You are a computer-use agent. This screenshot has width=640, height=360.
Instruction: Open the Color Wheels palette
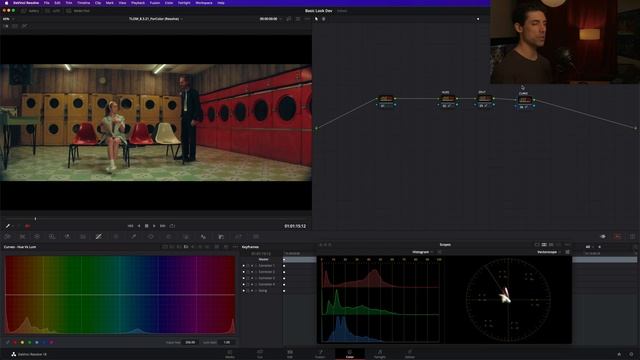[x=37, y=236]
